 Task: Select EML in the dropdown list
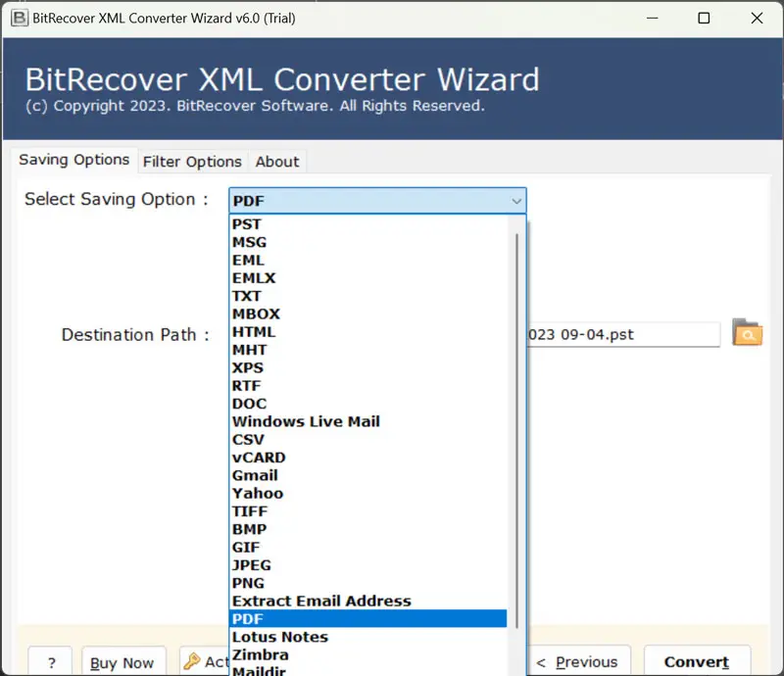pos(368,260)
